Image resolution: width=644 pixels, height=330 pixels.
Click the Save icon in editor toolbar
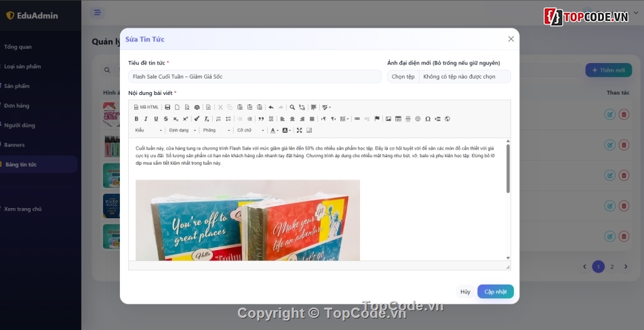tap(167, 107)
